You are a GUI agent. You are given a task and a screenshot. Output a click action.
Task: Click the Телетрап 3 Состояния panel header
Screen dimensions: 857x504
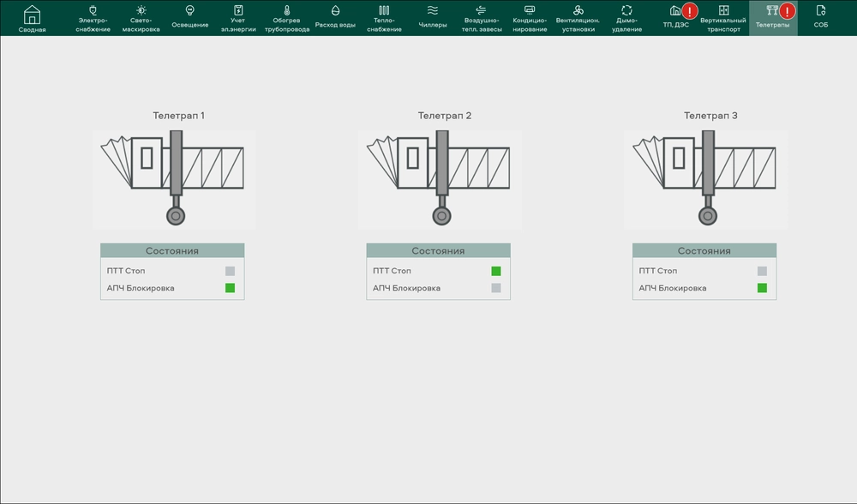point(704,251)
